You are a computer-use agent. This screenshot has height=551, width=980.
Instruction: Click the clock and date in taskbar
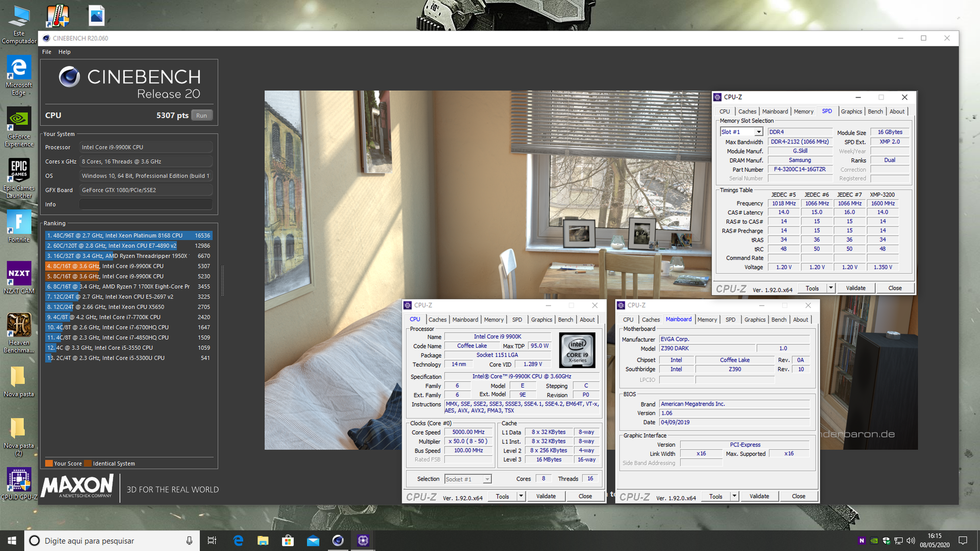tap(935, 541)
